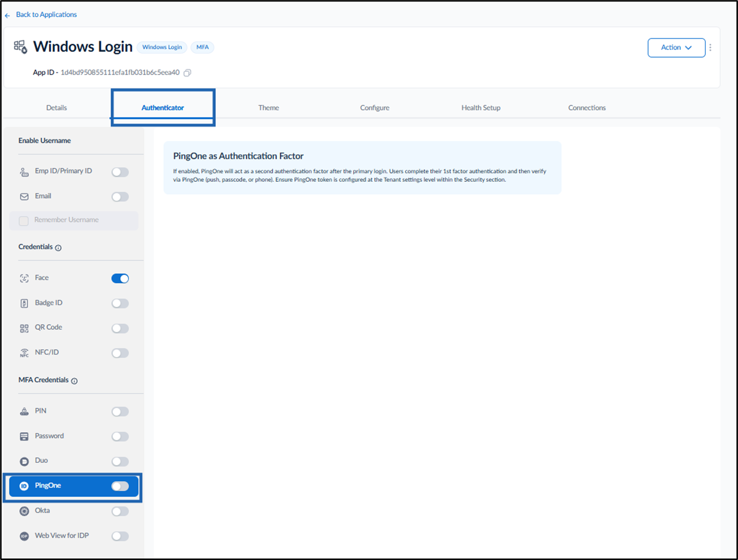Click the Windows Login tag badge
The height and width of the screenshot is (560, 738).
pos(162,47)
